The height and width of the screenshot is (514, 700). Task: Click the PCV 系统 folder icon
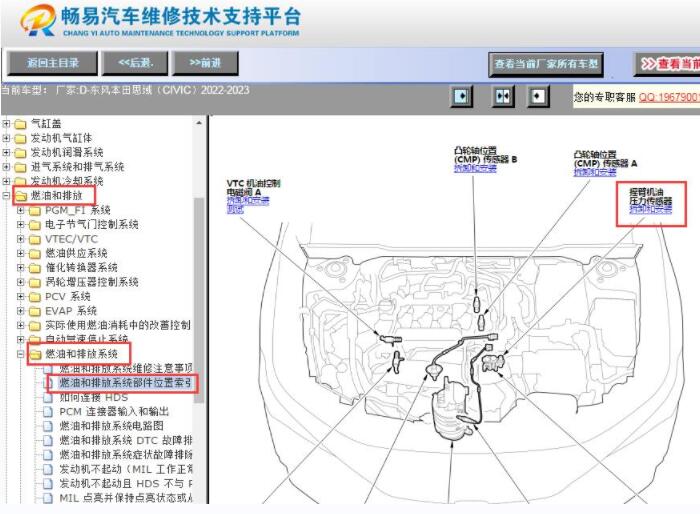tap(34, 297)
